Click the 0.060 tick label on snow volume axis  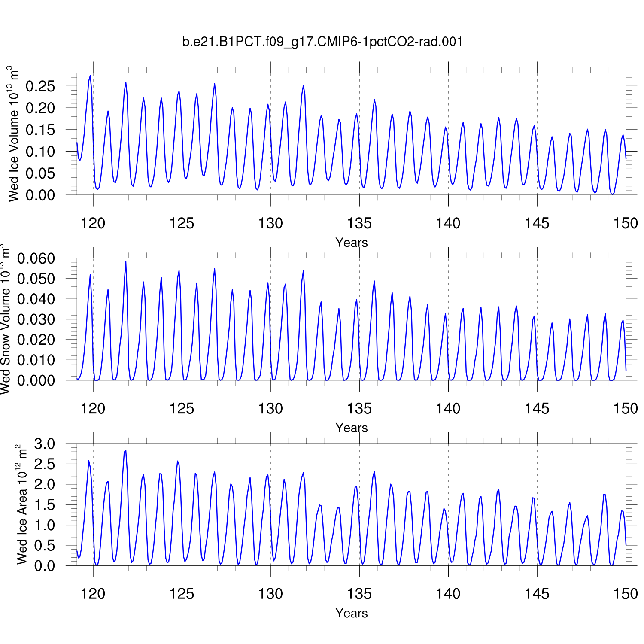pyautogui.click(x=36, y=258)
